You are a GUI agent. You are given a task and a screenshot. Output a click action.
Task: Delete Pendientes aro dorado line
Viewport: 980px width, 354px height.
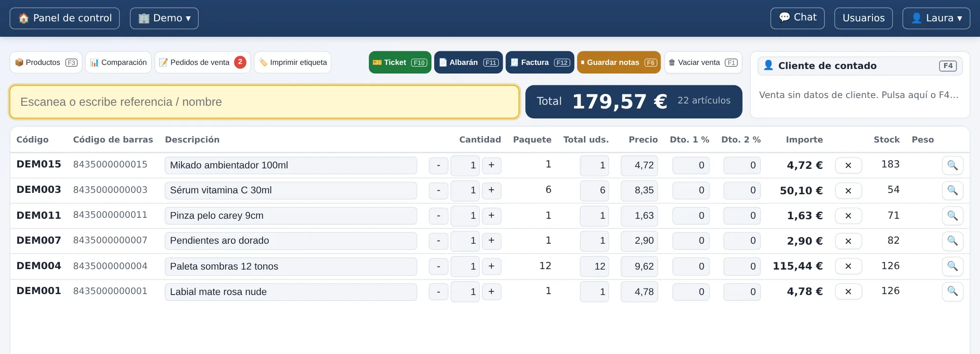(848, 241)
